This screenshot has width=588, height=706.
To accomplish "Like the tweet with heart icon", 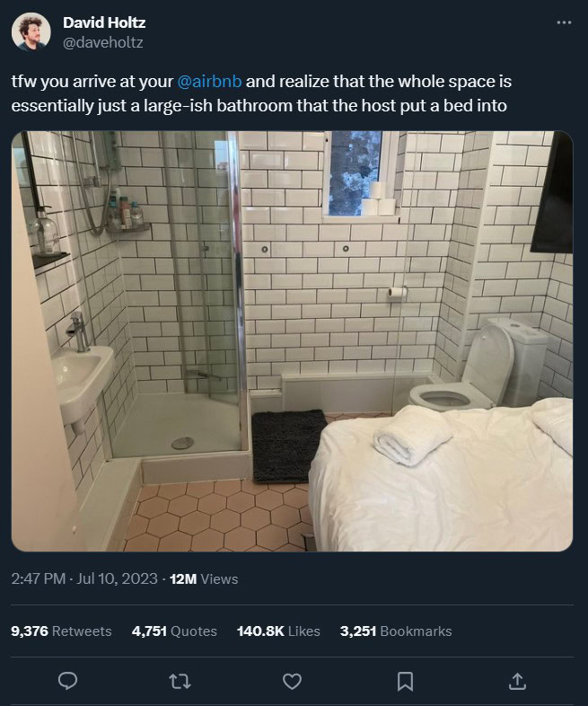I will coord(292,681).
